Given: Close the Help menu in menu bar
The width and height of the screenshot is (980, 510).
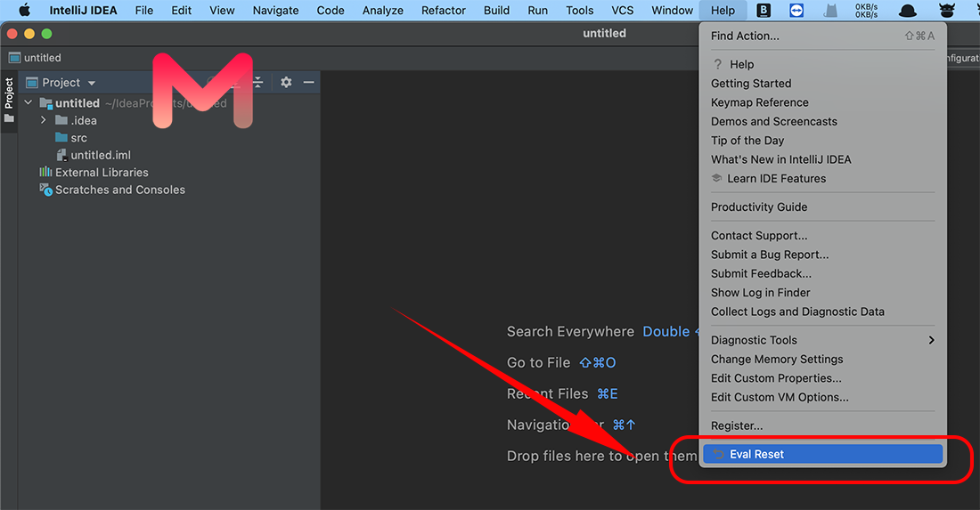Looking at the screenshot, I should click(723, 10).
